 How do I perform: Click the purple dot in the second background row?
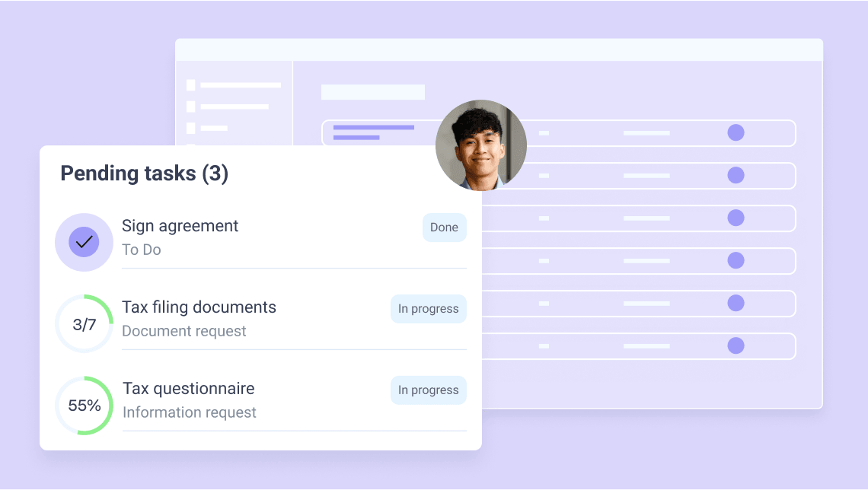(736, 175)
